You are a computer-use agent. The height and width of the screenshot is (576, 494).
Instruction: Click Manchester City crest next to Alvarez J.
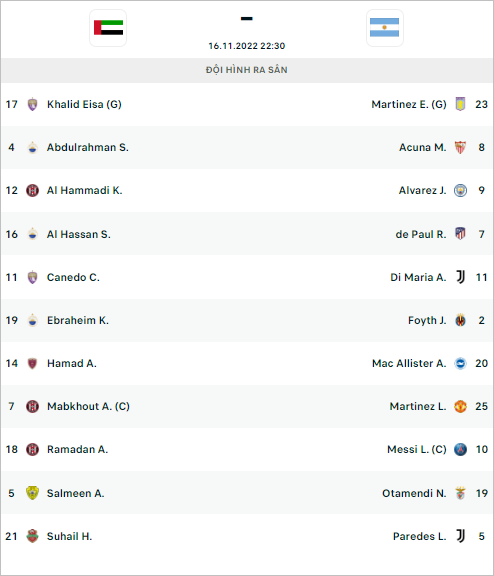click(x=460, y=190)
